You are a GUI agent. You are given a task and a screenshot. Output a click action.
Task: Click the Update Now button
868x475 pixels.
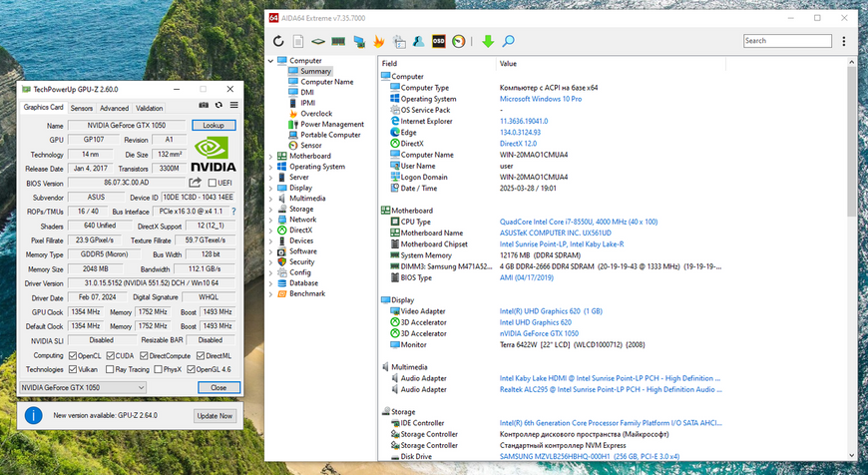[215, 416]
